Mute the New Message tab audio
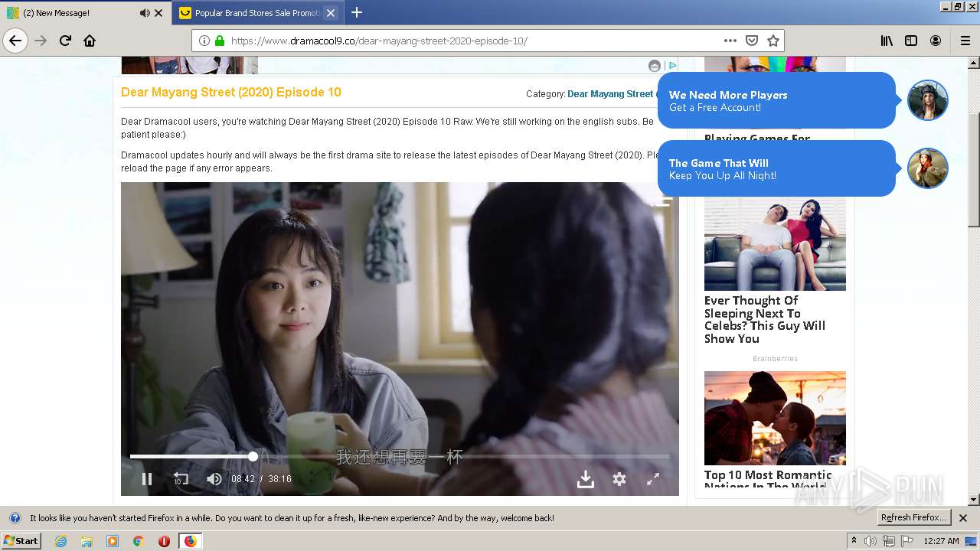Viewport: 980px width, 551px height. 145,13
